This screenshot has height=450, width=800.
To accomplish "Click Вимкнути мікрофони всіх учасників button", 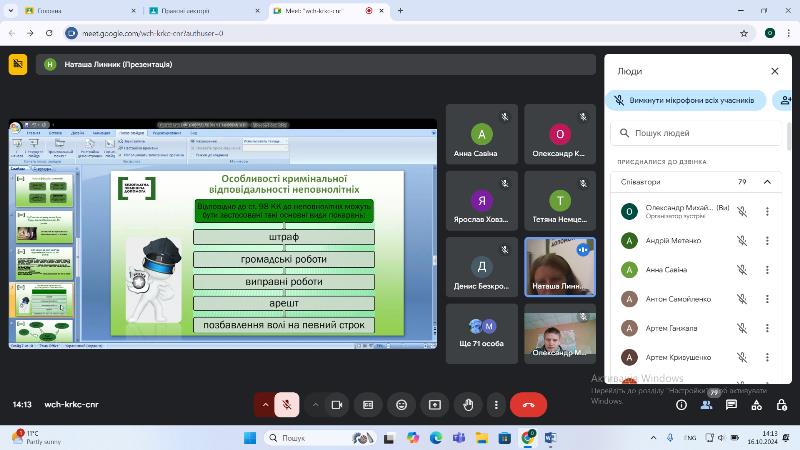I will pos(686,101).
